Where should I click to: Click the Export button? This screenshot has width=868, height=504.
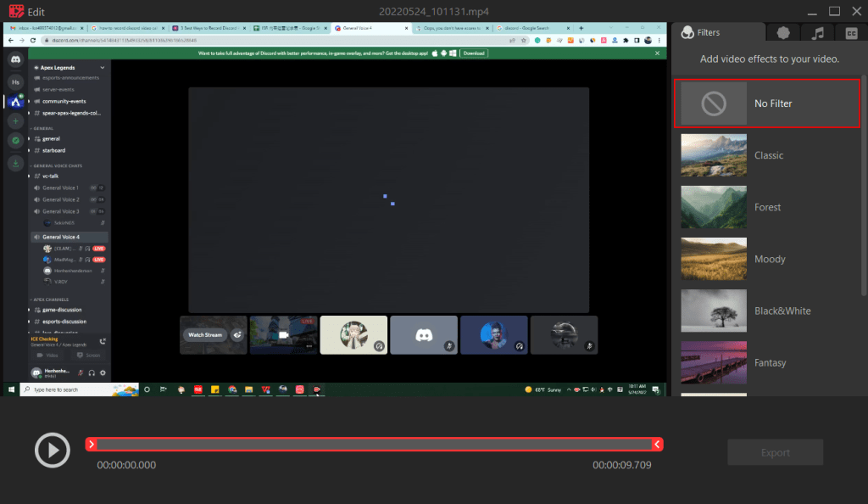775,452
